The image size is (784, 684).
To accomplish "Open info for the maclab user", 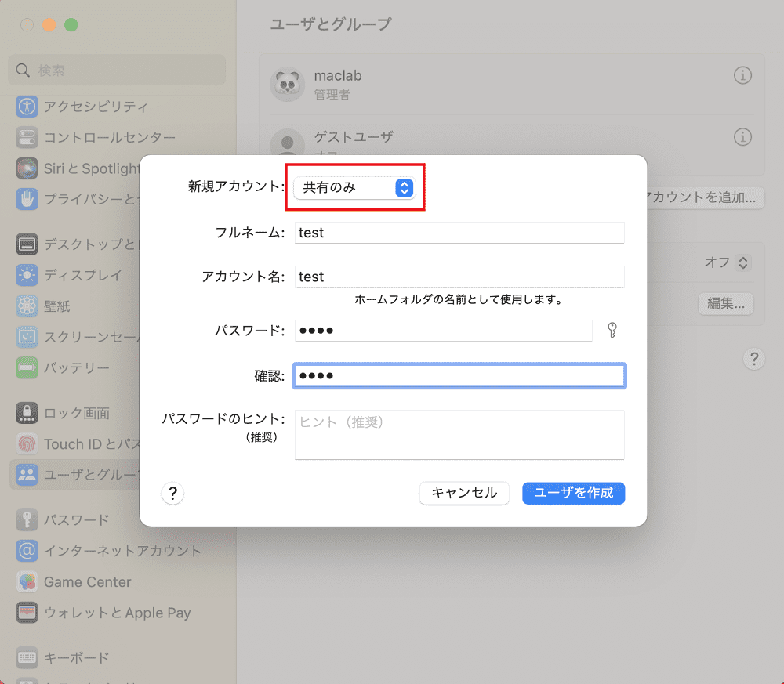I will tap(742, 75).
